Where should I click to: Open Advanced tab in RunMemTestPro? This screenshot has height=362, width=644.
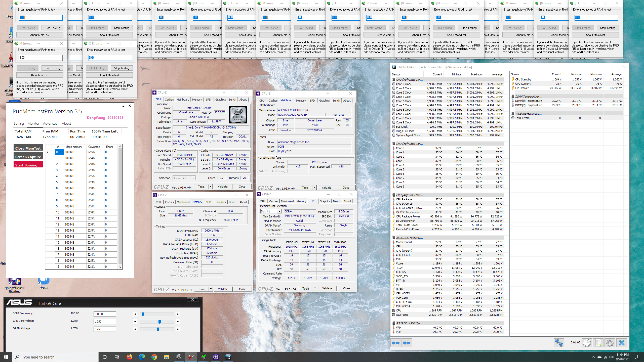tap(50, 123)
